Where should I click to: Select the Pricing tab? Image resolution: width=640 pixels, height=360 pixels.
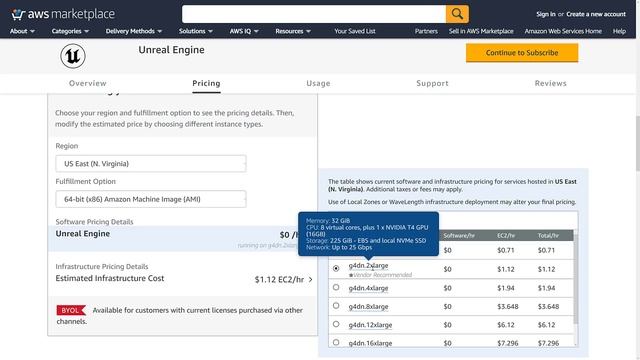pos(206,83)
